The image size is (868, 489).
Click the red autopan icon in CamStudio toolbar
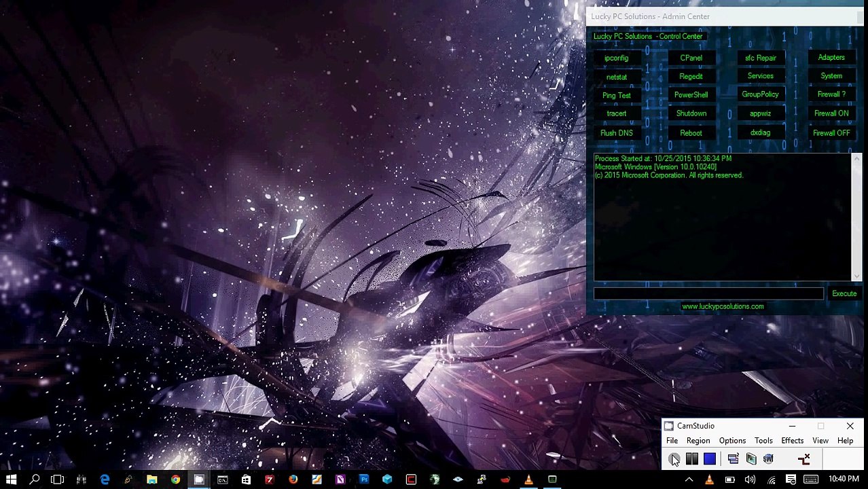[804, 459]
